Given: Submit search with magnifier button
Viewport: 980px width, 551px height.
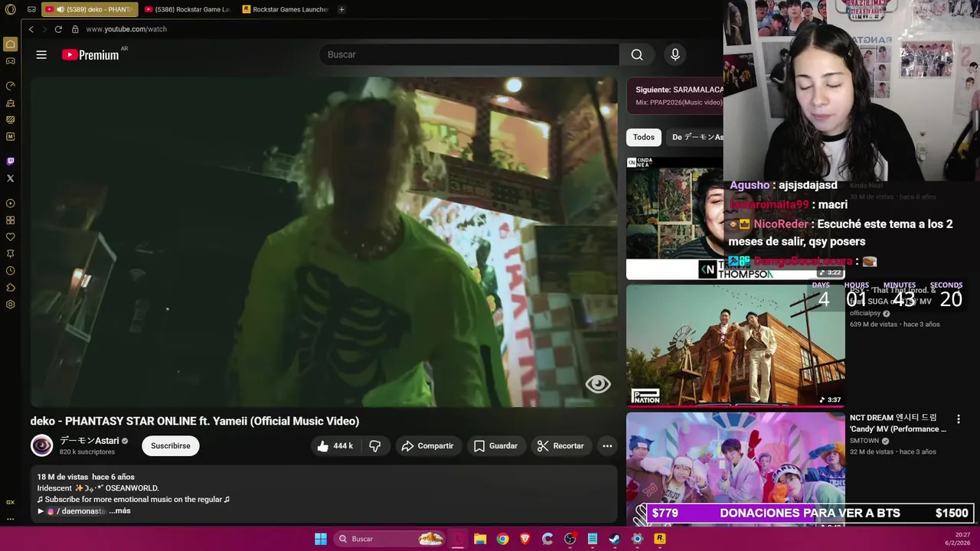Looking at the screenshot, I should pyautogui.click(x=637, y=54).
